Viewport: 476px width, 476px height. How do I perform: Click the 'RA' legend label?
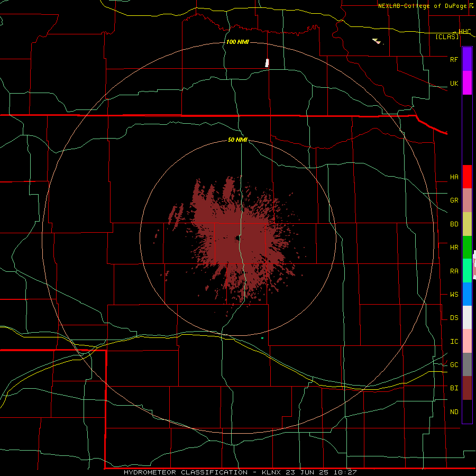pos(454,271)
